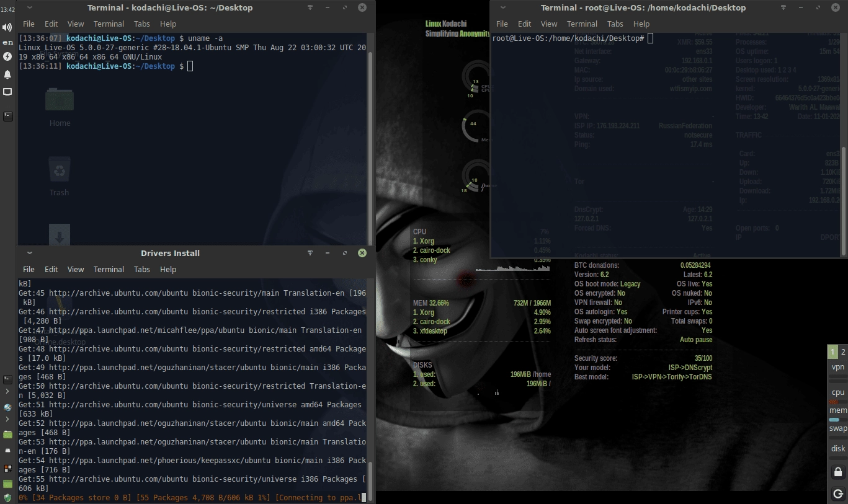
Task: Open Help menu in Drivers Install window
Action: (168, 269)
